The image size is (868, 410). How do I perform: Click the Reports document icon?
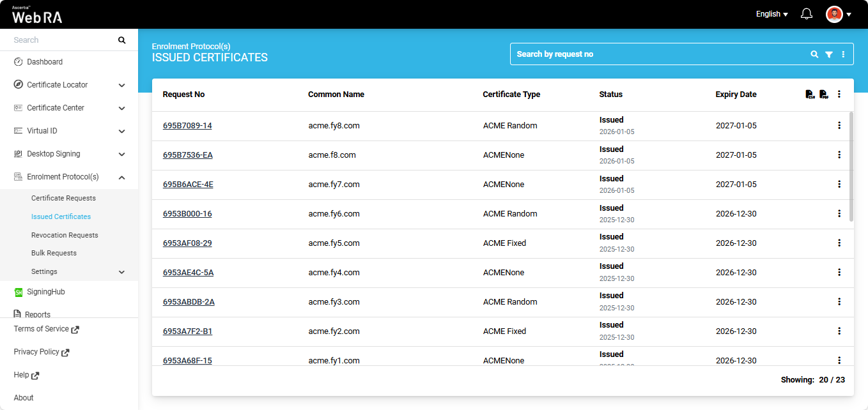[x=17, y=314]
